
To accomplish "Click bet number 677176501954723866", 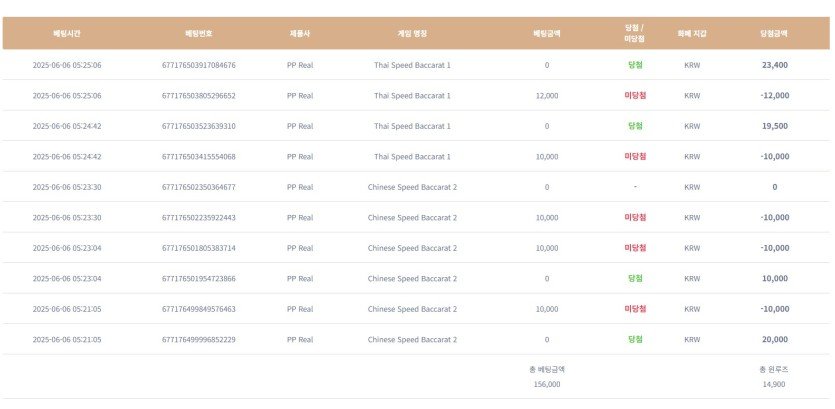I will point(198,278).
